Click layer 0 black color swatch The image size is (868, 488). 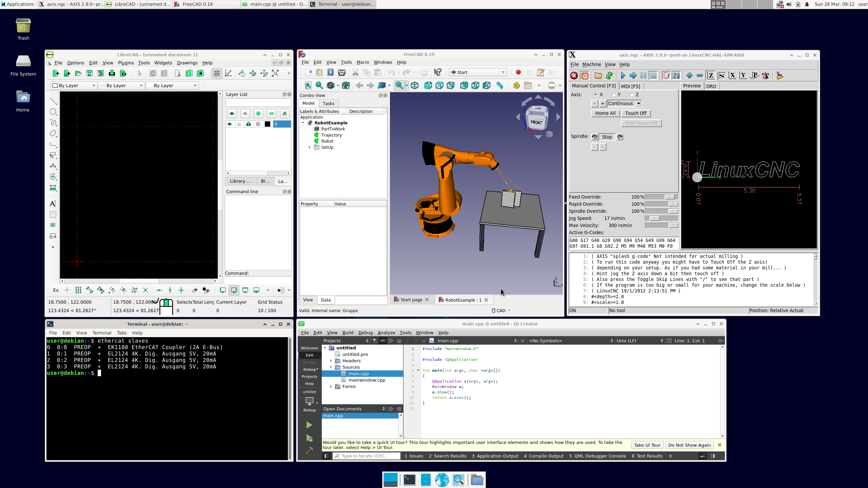[x=268, y=124]
